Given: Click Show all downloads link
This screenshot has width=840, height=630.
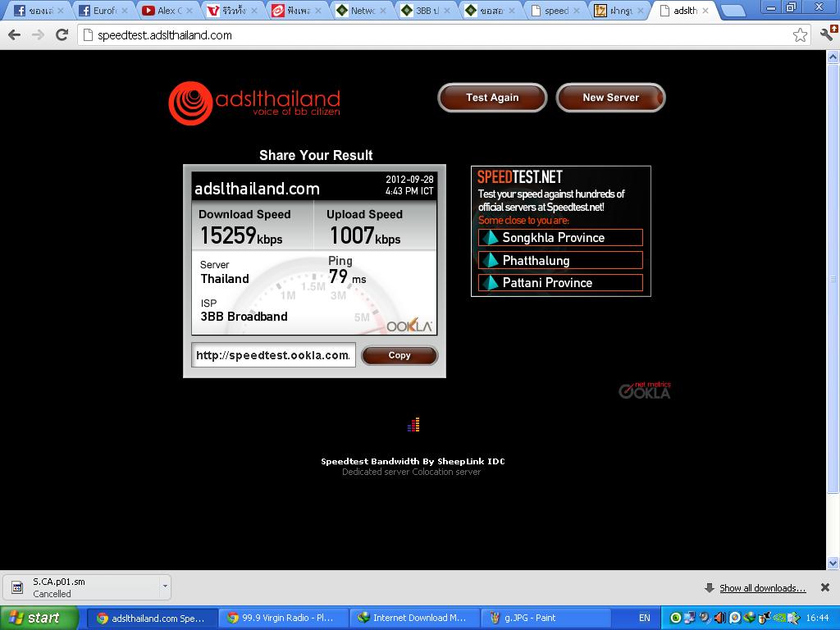Looking at the screenshot, I should pos(762,588).
